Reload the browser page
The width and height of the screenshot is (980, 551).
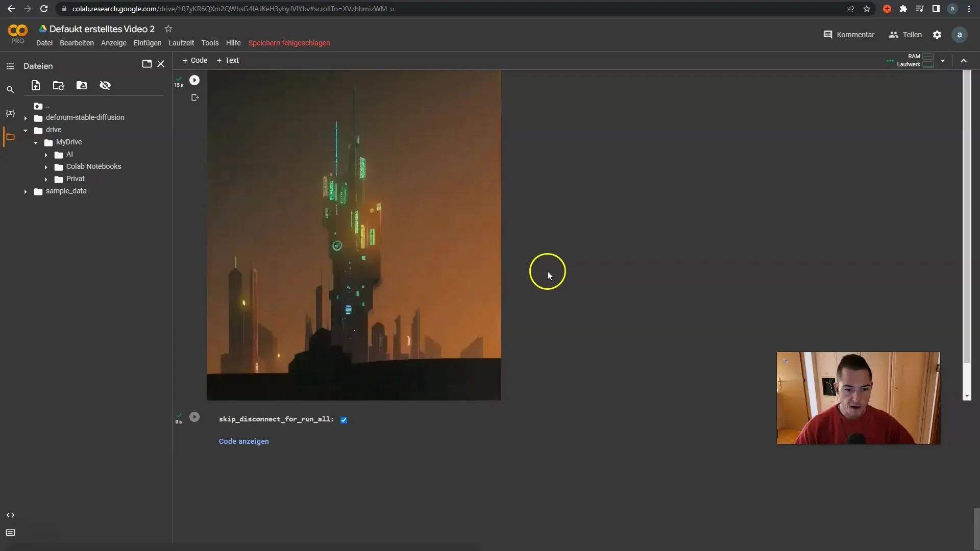[x=44, y=9]
